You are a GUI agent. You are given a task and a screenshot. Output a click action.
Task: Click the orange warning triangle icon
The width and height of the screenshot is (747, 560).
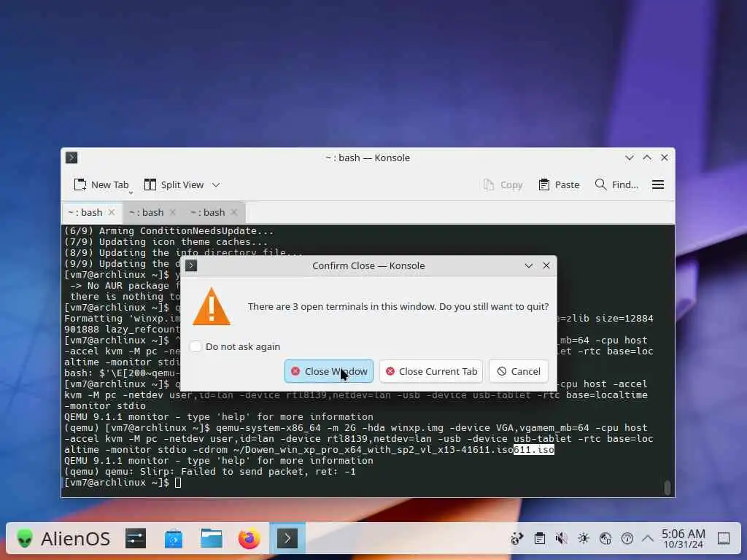[212, 307]
